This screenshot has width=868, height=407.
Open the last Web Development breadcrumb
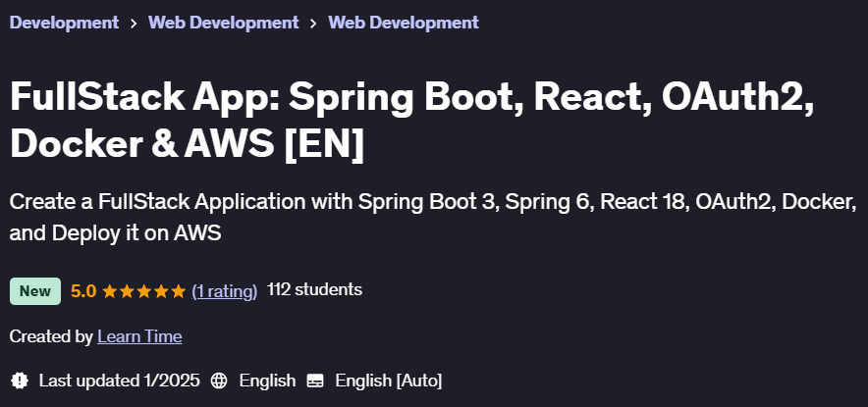point(403,23)
